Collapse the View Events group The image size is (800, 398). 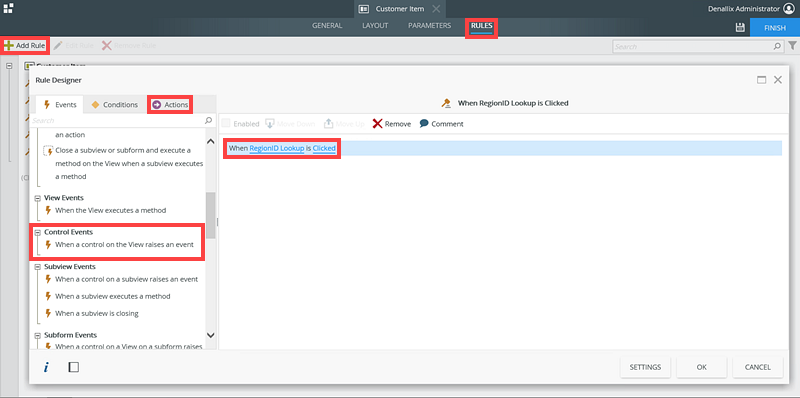37,198
